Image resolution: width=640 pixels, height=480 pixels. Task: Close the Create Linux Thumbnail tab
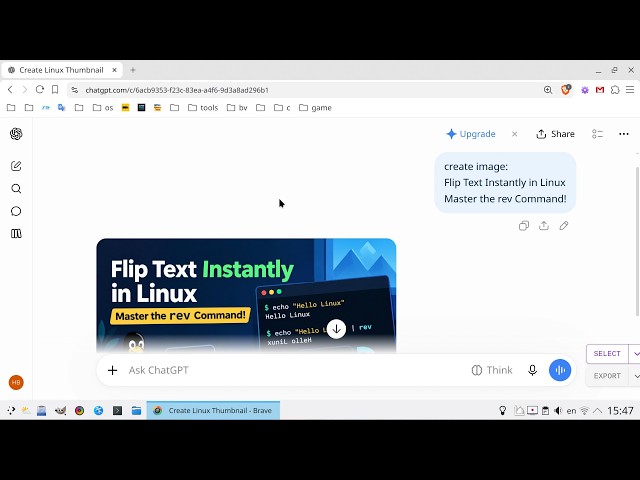click(x=115, y=70)
